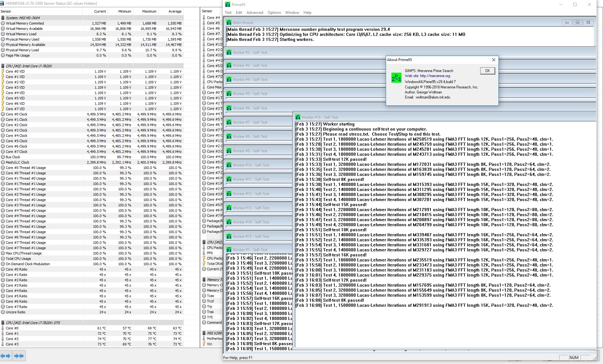Click the blue inward arrows icon in HWiNFO
The image size is (603, 364).
click(19, 356)
